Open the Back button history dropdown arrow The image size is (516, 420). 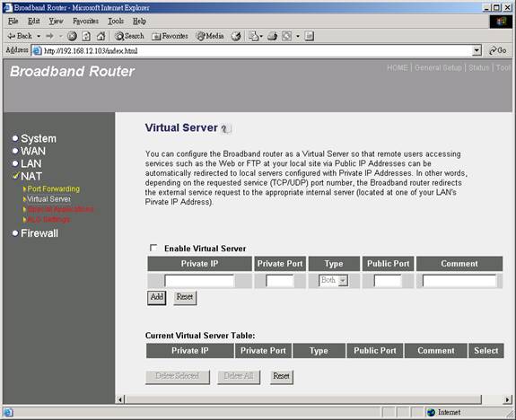(39, 36)
